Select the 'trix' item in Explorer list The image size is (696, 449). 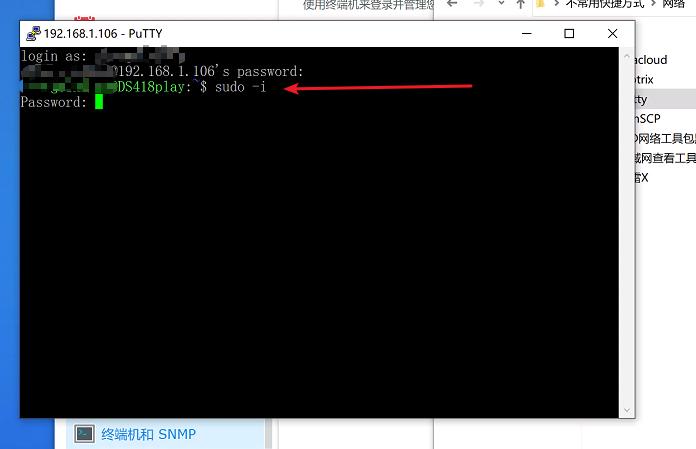click(645, 80)
